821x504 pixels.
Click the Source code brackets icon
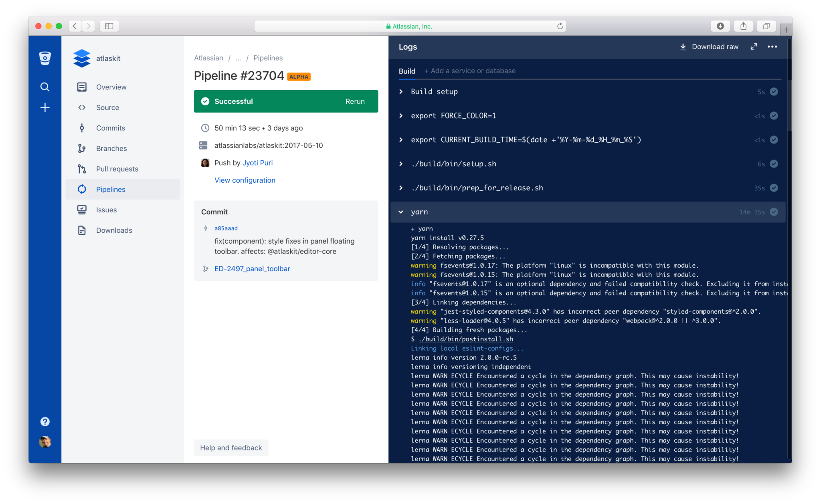(x=82, y=107)
